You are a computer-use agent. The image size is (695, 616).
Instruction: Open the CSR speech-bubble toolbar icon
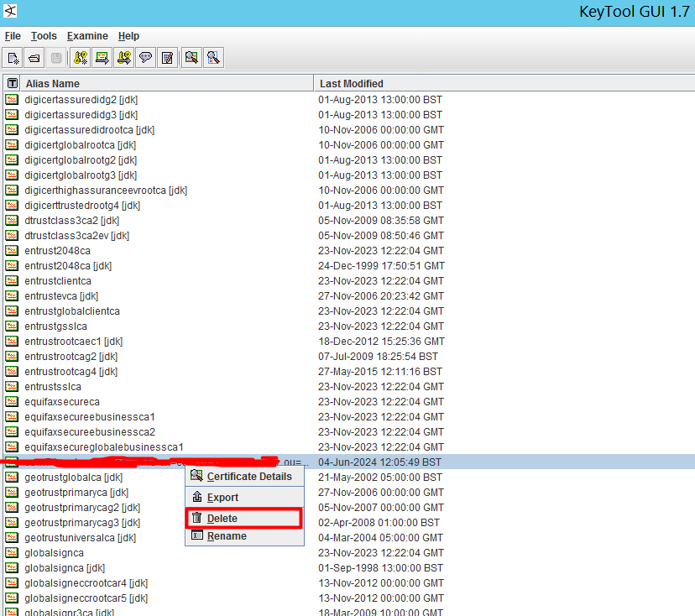point(145,57)
